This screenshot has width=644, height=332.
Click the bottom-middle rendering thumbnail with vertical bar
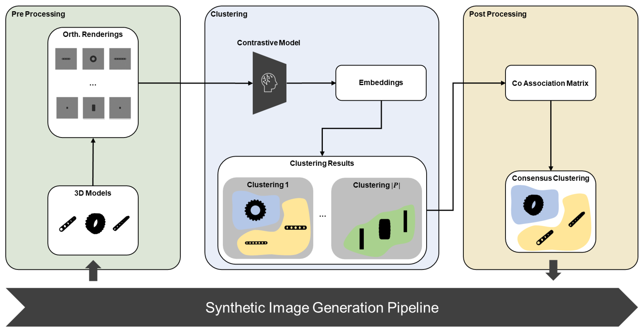click(94, 108)
